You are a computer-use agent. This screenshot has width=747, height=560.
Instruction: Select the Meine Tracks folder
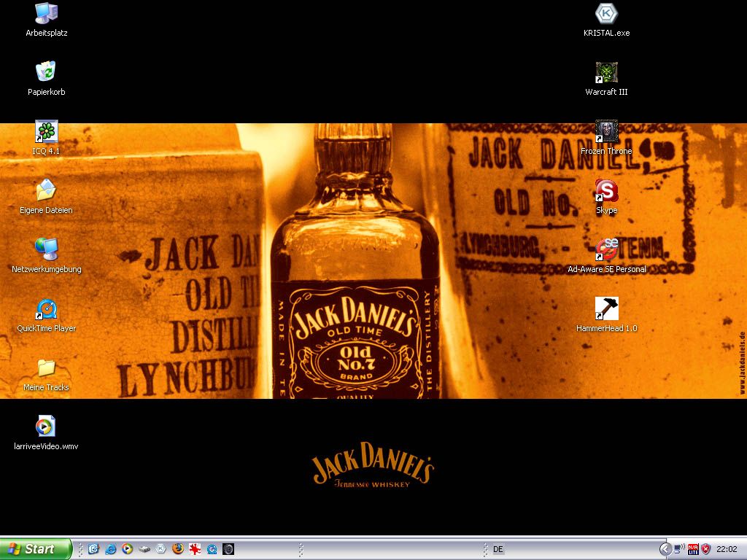[46, 374]
